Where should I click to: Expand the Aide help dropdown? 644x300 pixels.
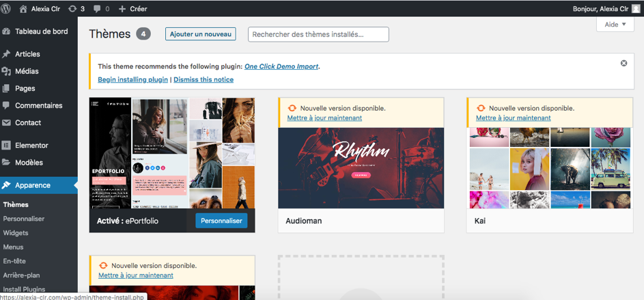click(615, 24)
